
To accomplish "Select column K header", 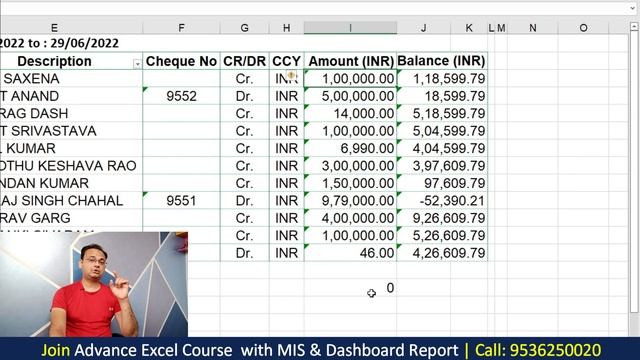I will point(469,28).
